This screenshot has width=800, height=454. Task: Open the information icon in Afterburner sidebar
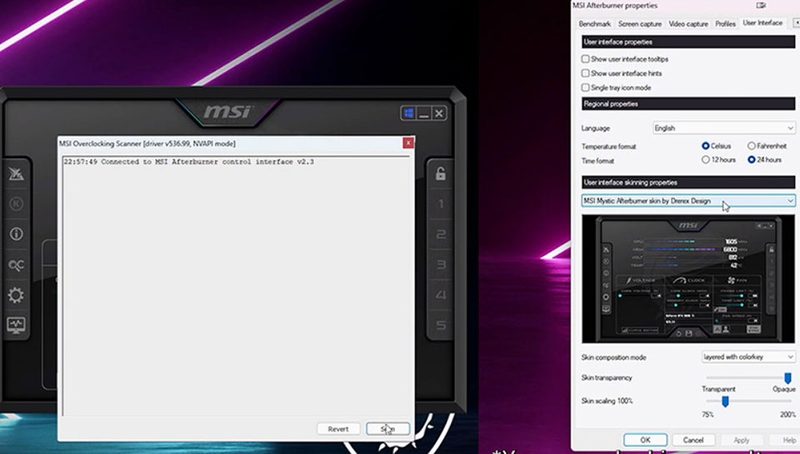(16, 234)
